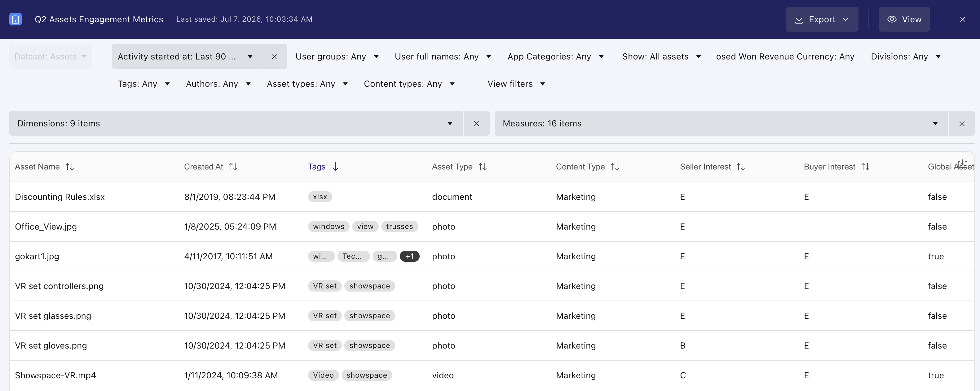Select VR set controllers.png asset name
The height and width of the screenshot is (391, 980).
59,286
